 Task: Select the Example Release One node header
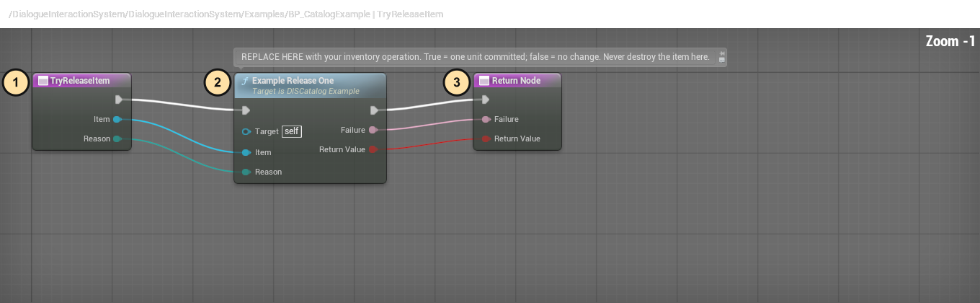click(x=310, y=85)
